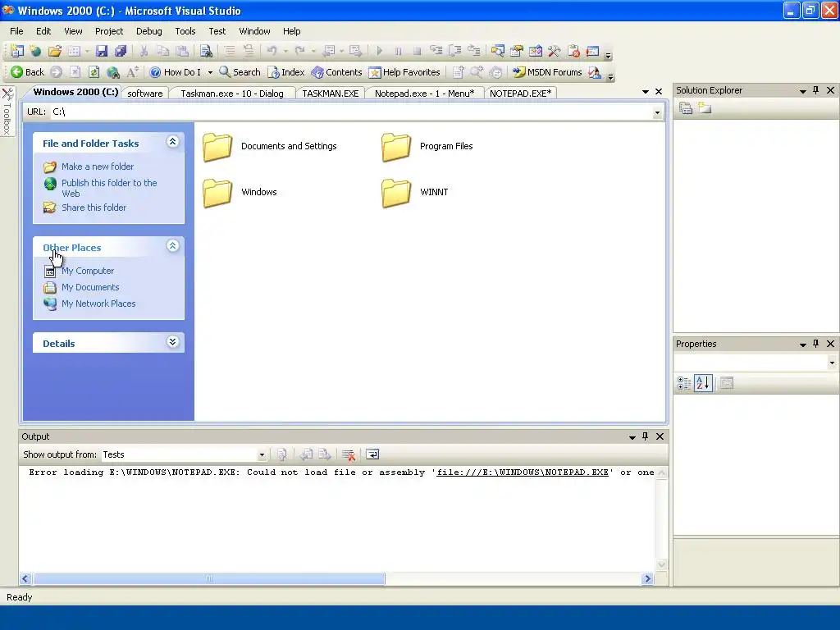Viewport: 840px width, 630px height.
Task: Click Share this folder link
Action: point(94,208)
